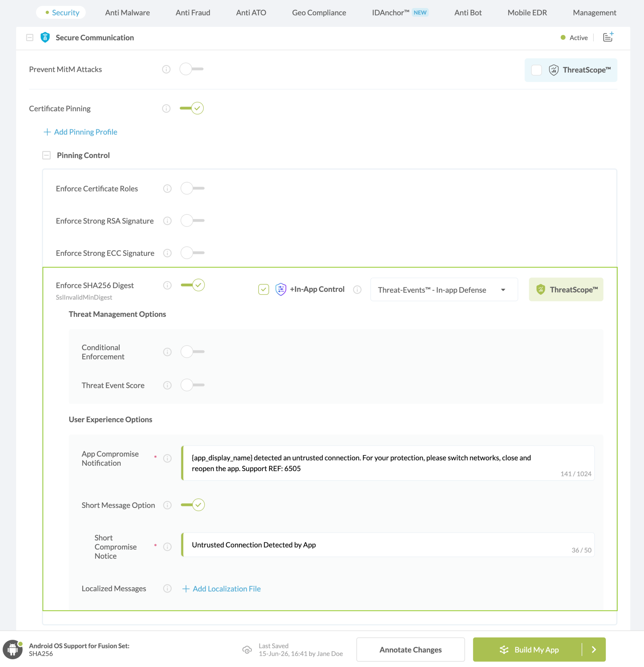This screenshot has width=644, height=667.
Task: Edit the Short Compromise Notice text field
Action: tap(388, 544)
